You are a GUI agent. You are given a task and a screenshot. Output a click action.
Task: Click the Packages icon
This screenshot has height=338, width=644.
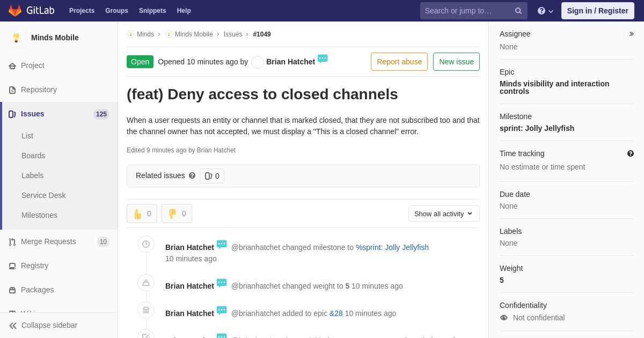click(x=12, y=290)
